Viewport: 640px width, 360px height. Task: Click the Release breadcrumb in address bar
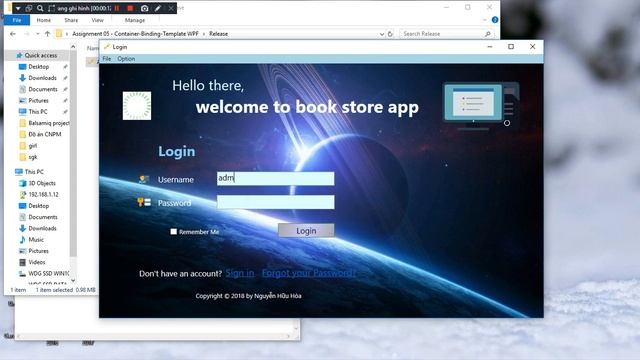point(218,34)
